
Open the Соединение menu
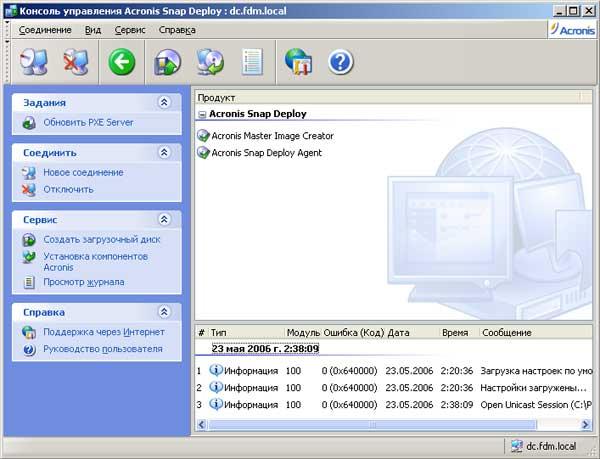click(45, 30)
